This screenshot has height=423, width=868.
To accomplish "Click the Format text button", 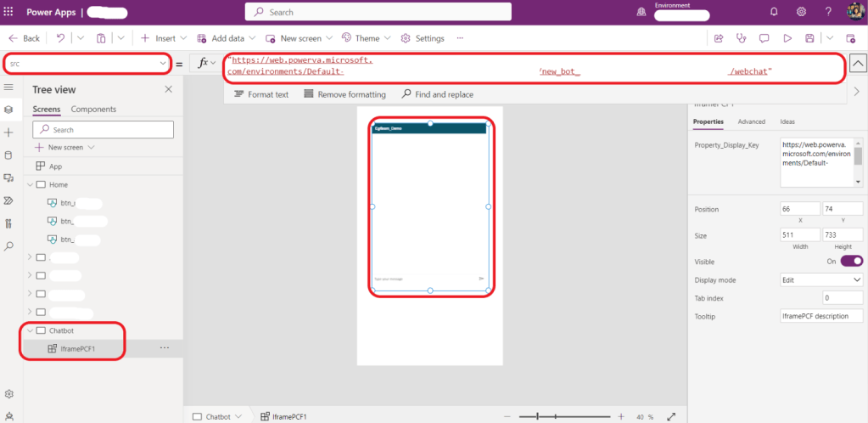I will [x=260, y=94].
